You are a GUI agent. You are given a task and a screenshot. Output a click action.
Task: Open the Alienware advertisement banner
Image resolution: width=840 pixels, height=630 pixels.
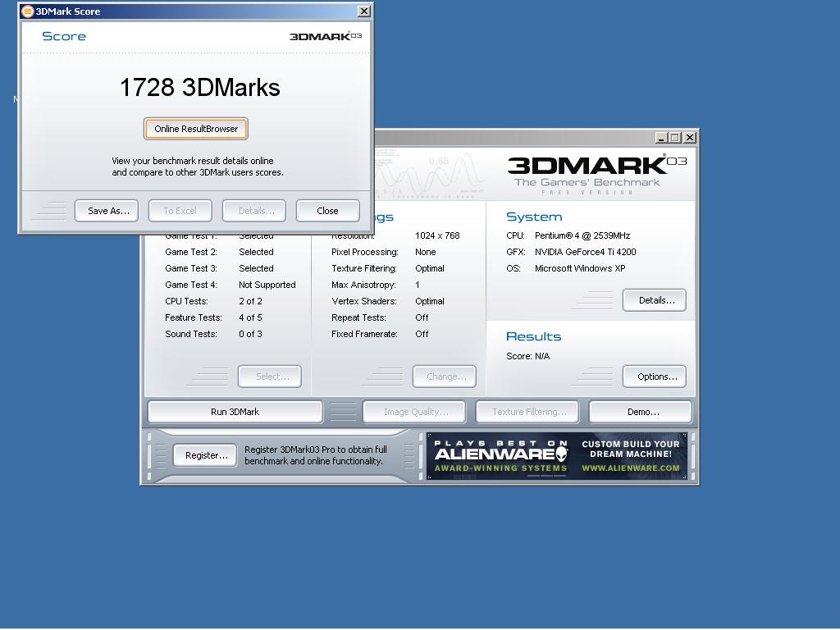click(x=557, y=456)
